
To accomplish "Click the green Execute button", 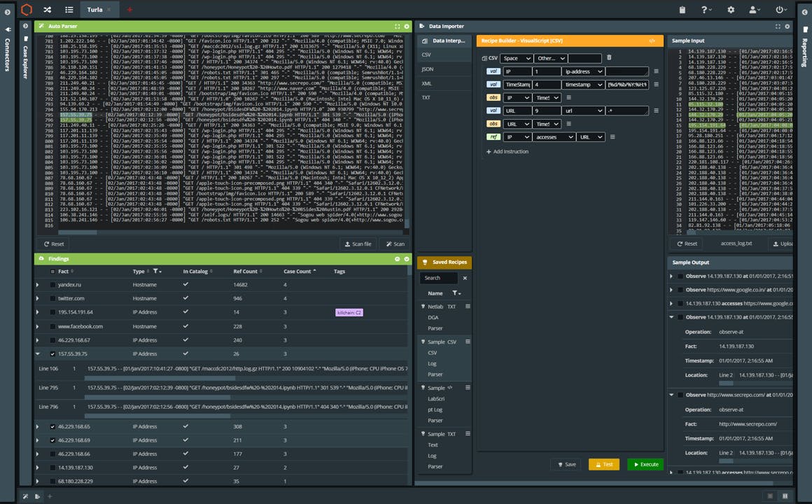I will pyautogui.click(x=645, y=464).
